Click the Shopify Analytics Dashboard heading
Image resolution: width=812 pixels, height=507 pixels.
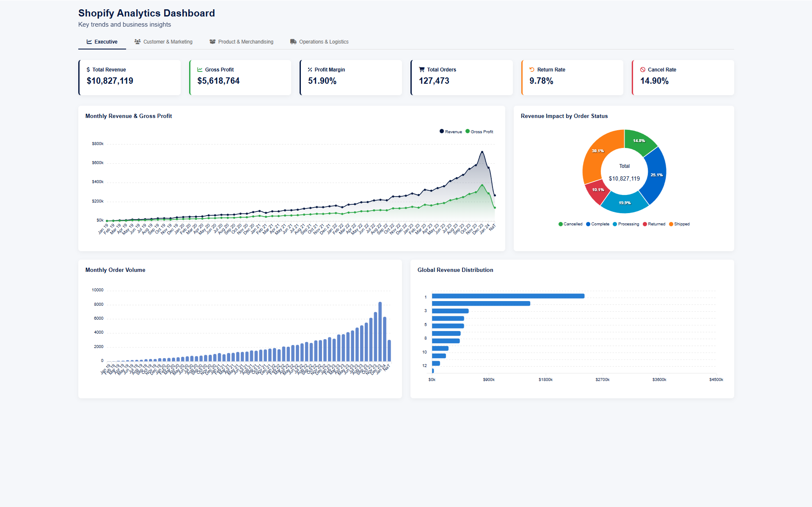(x=146, y=13)
